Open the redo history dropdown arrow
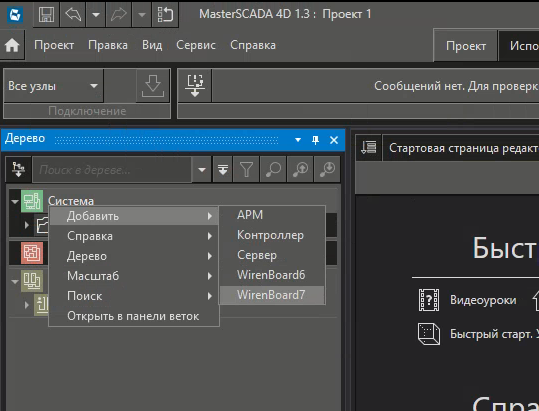This screenshot has height=411, width=539. point(142,15)
